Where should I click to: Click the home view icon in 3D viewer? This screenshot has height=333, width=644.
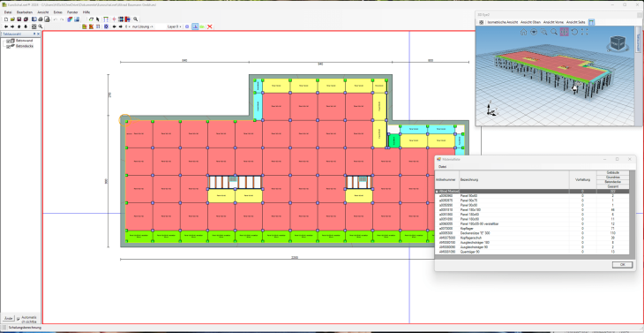coord(524,32)
